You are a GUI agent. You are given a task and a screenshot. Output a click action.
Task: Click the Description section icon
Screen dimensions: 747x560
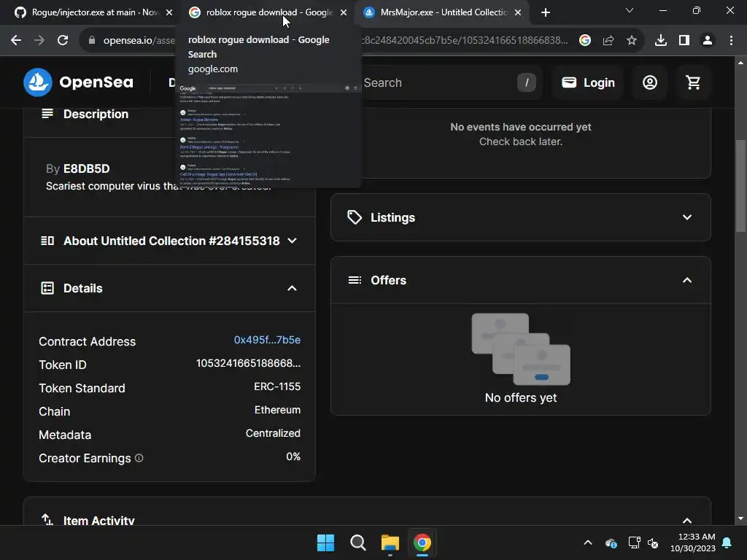point(47,114)
